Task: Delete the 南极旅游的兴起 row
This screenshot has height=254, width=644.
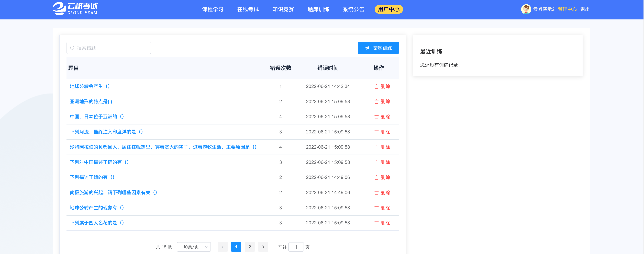Action: 382,193
